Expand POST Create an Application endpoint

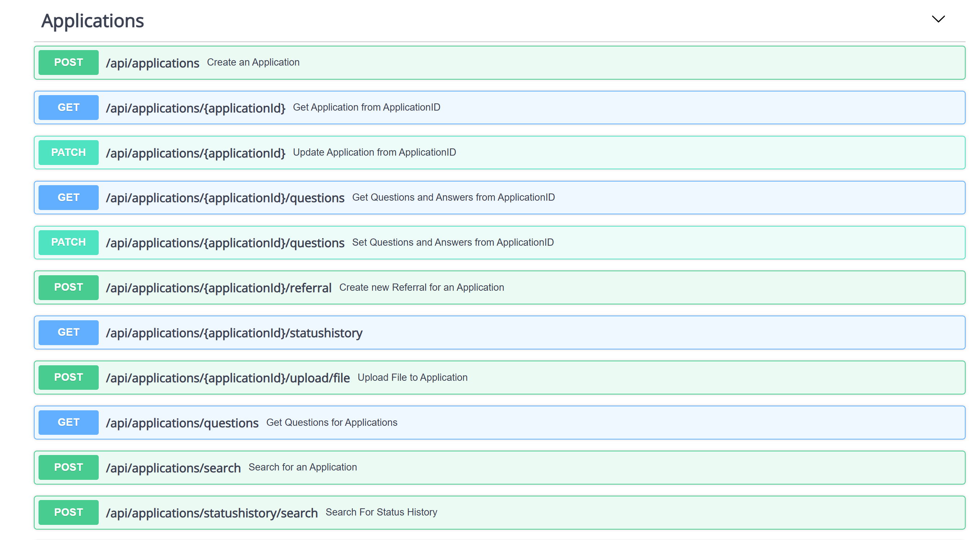533,62
